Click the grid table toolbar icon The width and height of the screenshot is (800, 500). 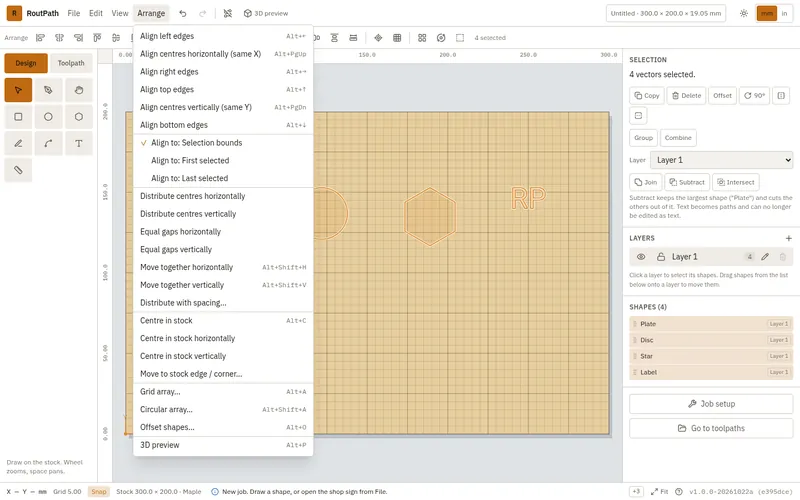(397, 38)
